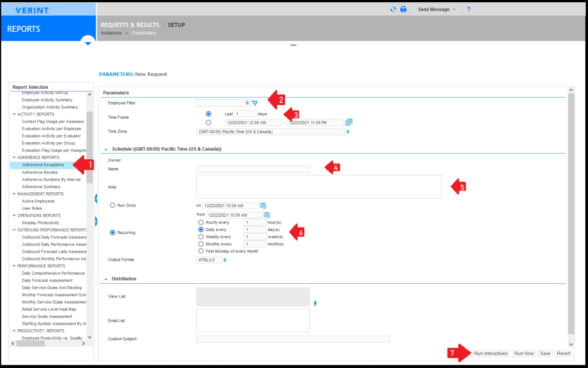Select Active Employees report
This screenshot has height=368, width=588.
(38, 201)
